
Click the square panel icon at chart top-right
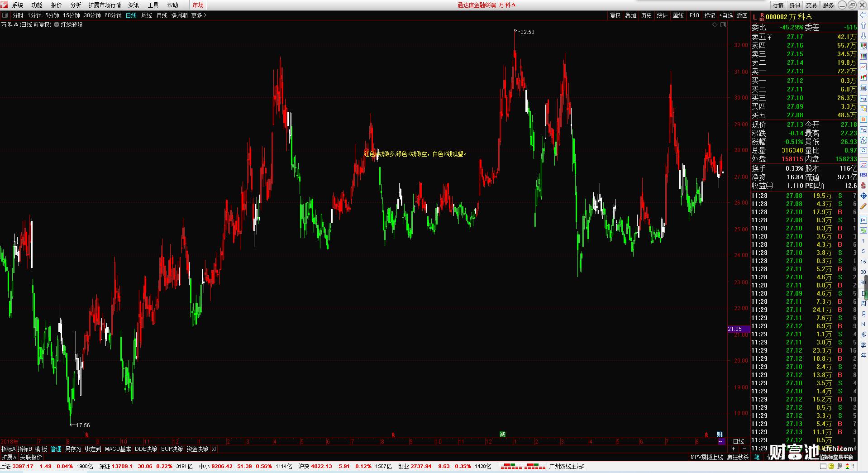[723, 25]
